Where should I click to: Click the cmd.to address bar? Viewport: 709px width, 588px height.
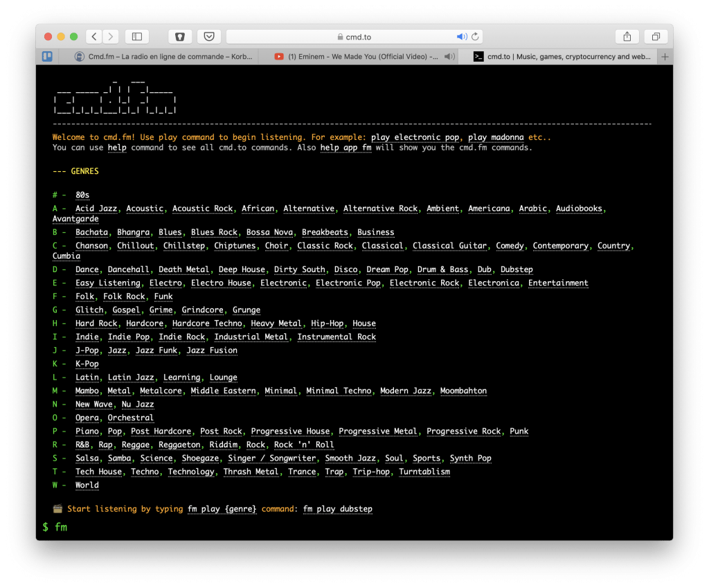pos(354,37)
